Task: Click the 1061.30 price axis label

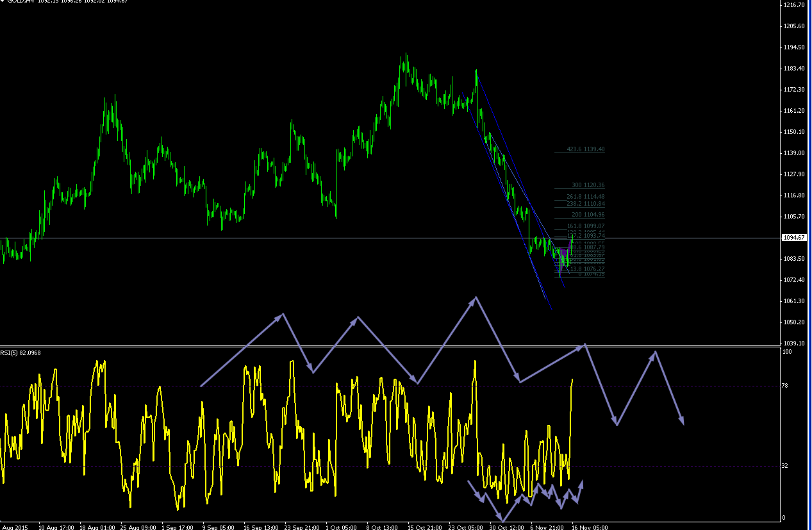Action: coord(795,301)
